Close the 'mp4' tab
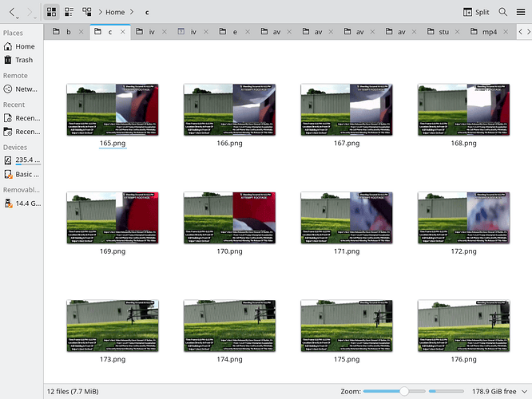The image size is (532, 399). (x=506, y=32)
